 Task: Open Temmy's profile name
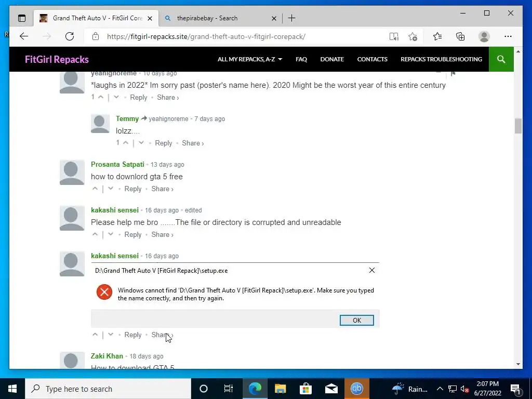click(x=127, y=119)
